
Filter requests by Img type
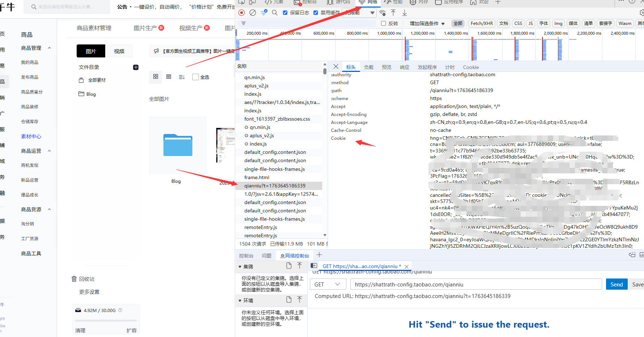pos(558,23)
